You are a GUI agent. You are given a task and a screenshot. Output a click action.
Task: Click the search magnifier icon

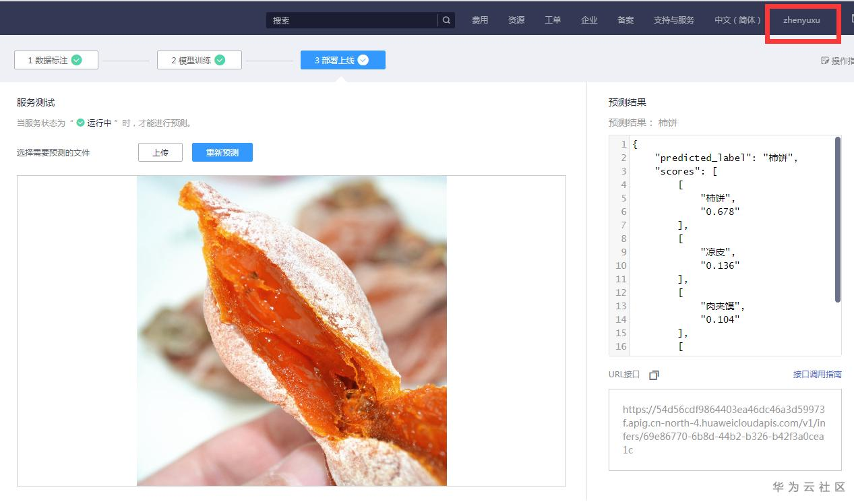(446, 20)
